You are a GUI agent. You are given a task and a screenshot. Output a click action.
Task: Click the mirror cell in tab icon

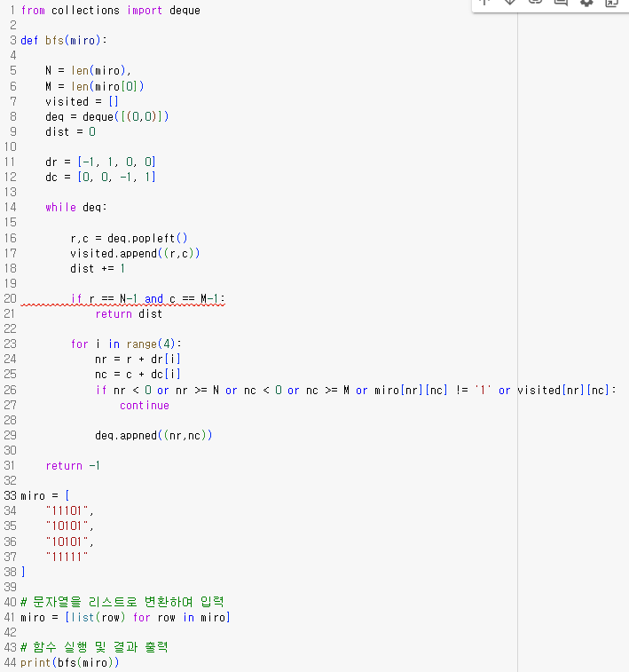(611, 3)
